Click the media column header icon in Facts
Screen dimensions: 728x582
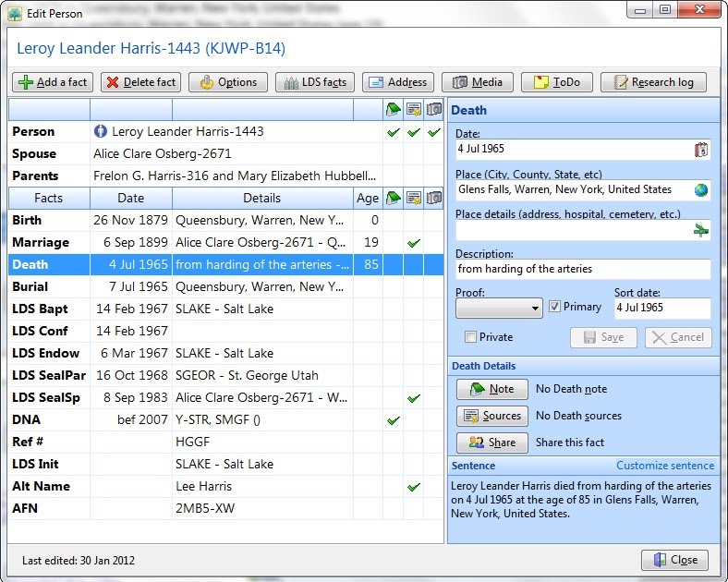click(433, 198)
